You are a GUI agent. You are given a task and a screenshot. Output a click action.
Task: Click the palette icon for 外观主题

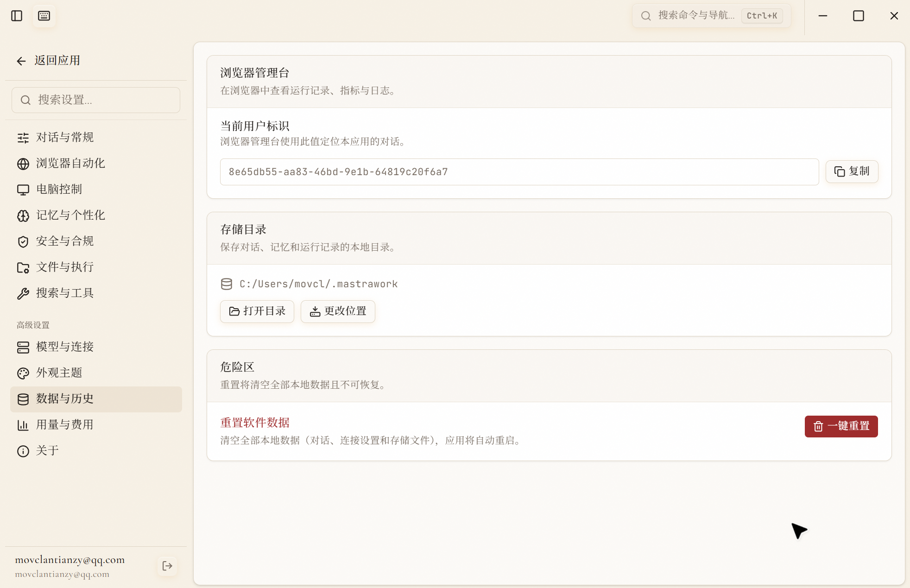coord(23,373)
